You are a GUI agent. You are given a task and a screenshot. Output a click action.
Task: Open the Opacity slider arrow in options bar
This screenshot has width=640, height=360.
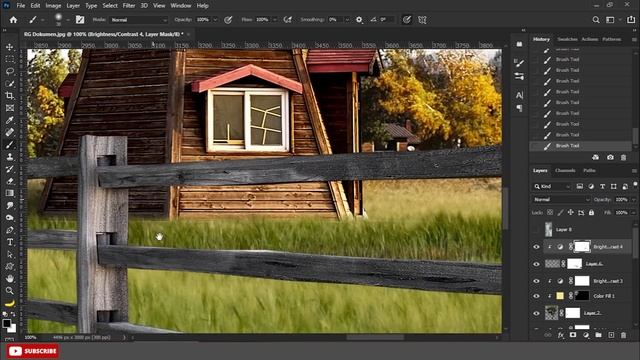coord(215,20)
